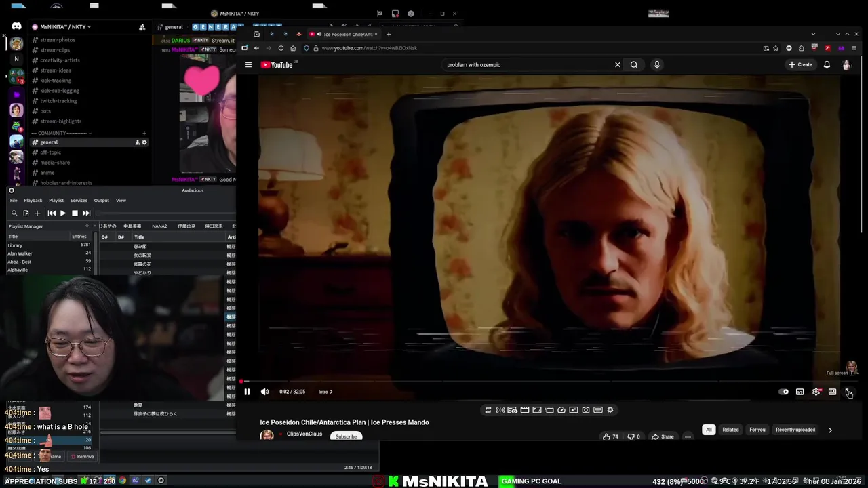This screenshot has height=488, width=868.
Task: Dislike the Ice Poseidon video
Action: (634, 436)
